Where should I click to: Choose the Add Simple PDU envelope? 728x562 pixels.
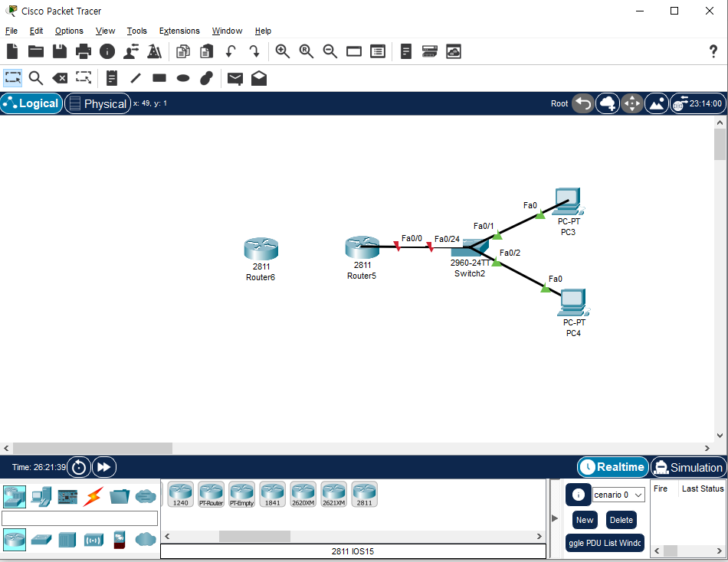[235, 79]
